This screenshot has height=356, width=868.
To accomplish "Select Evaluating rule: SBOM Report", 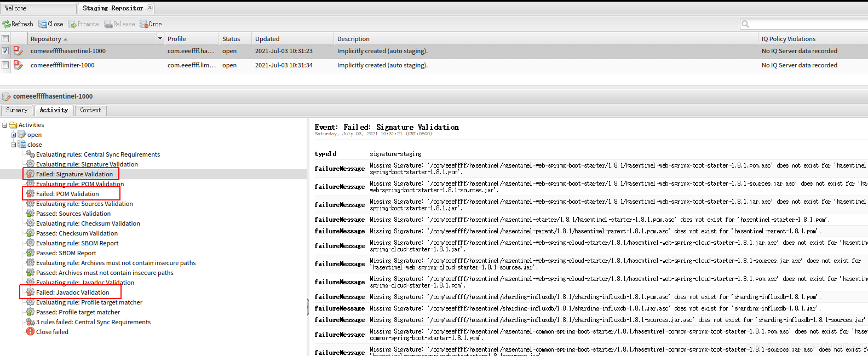I will [x=77, y=243].
